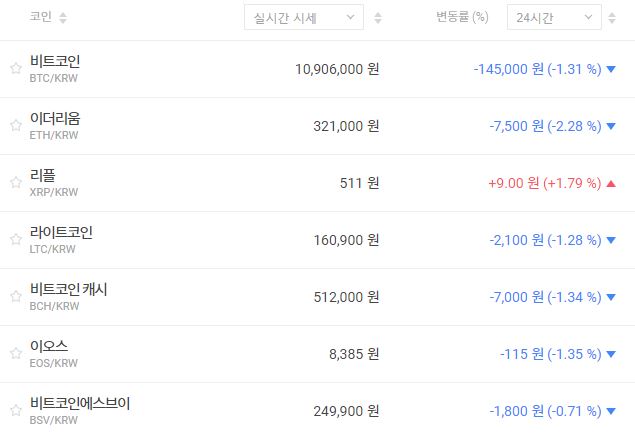This screenshot has width=635, height=434.
Task: Favorite Bitcoin with its star icon
Action: coord(15,69)
